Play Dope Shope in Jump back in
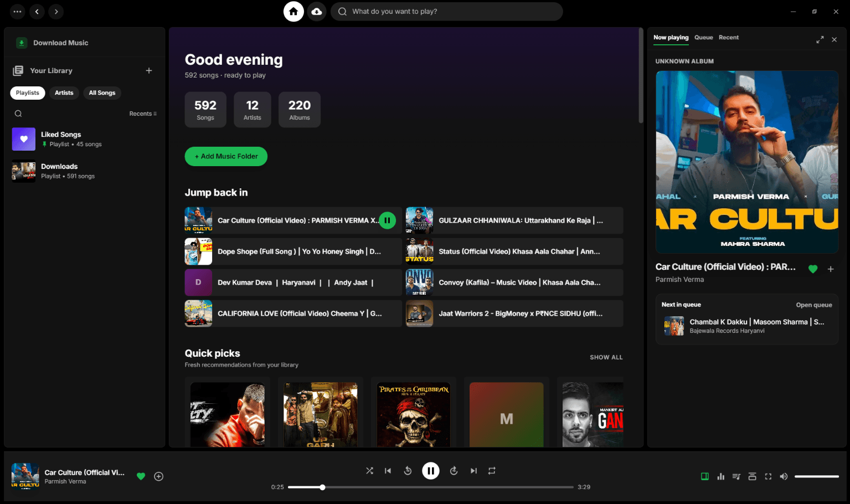The height and width of the screenshot is (504, 850). click(x=293, y=251)
